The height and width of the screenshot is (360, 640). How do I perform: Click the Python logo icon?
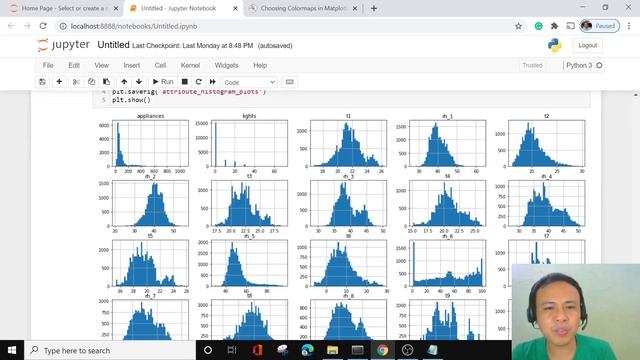pyautogui.click(x=555, y=45)
